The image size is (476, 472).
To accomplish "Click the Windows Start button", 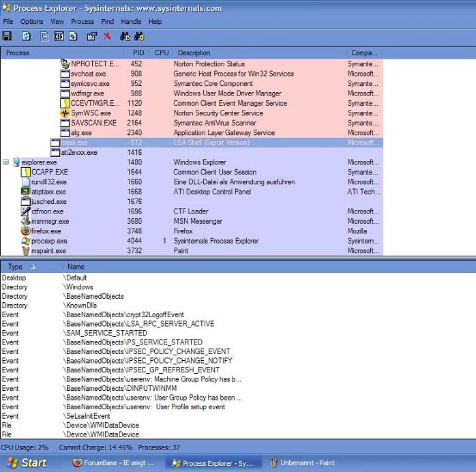I will pyautogui.click(x=27, y=463).
